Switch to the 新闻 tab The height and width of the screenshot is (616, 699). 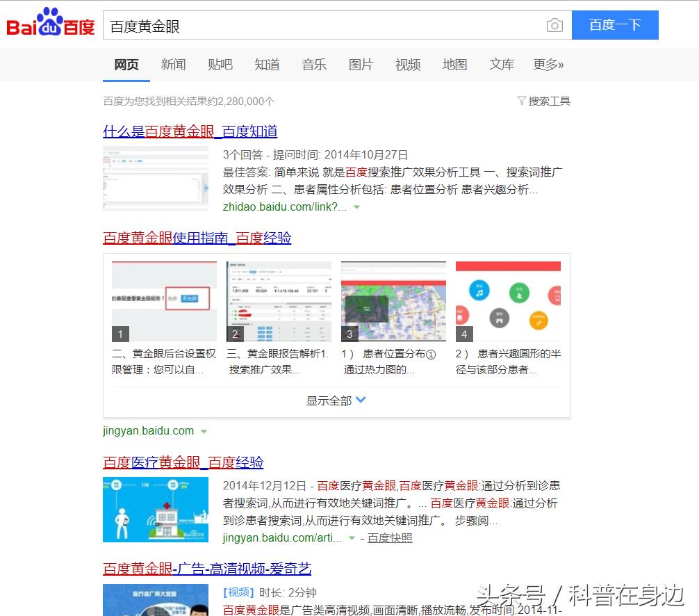pyautogui.click(x=173, y=65)
